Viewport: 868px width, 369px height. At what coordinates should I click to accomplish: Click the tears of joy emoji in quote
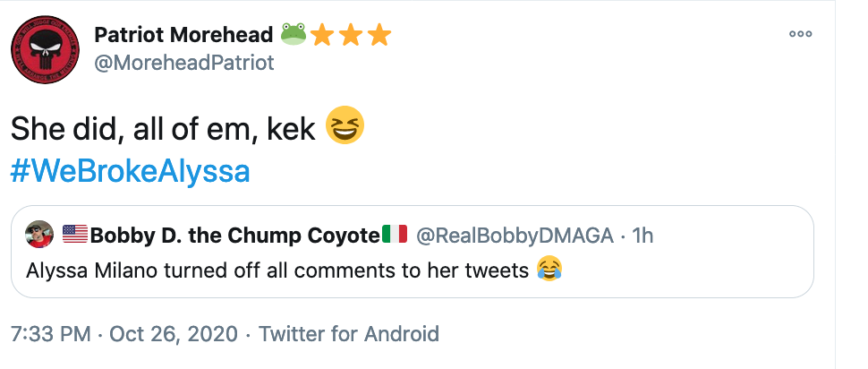549,269
